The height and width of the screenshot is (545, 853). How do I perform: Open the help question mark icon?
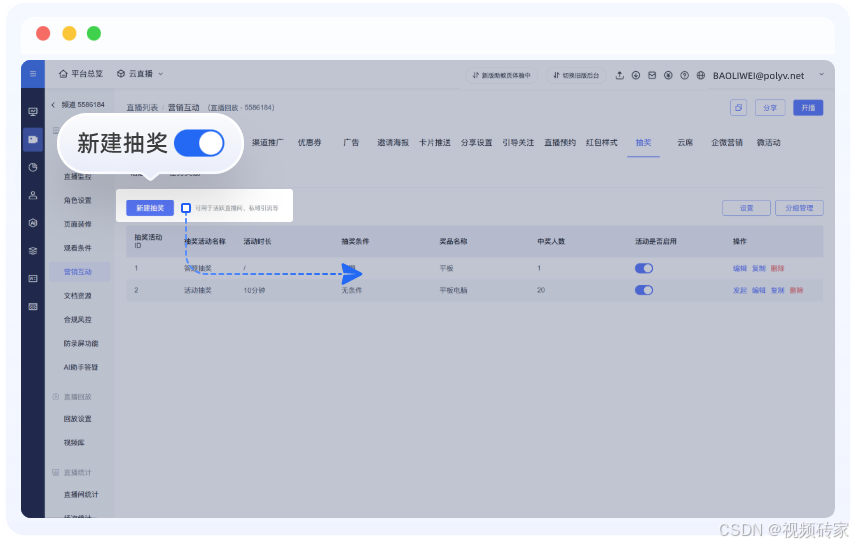(x=684, y=76)
